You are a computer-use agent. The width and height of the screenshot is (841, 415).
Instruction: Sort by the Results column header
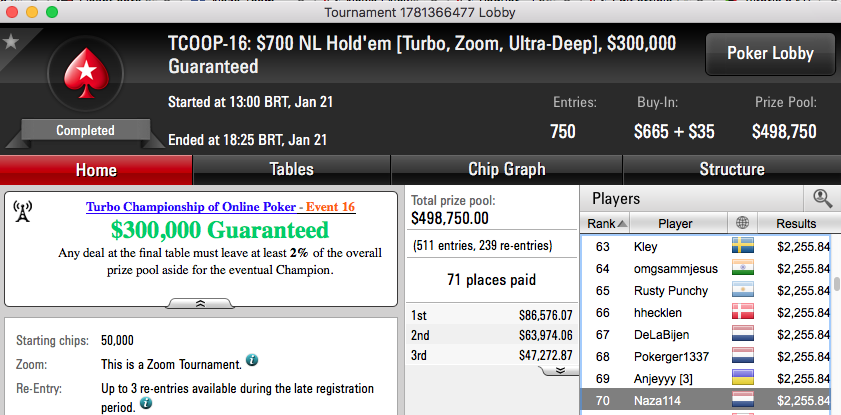click(795, 223)
